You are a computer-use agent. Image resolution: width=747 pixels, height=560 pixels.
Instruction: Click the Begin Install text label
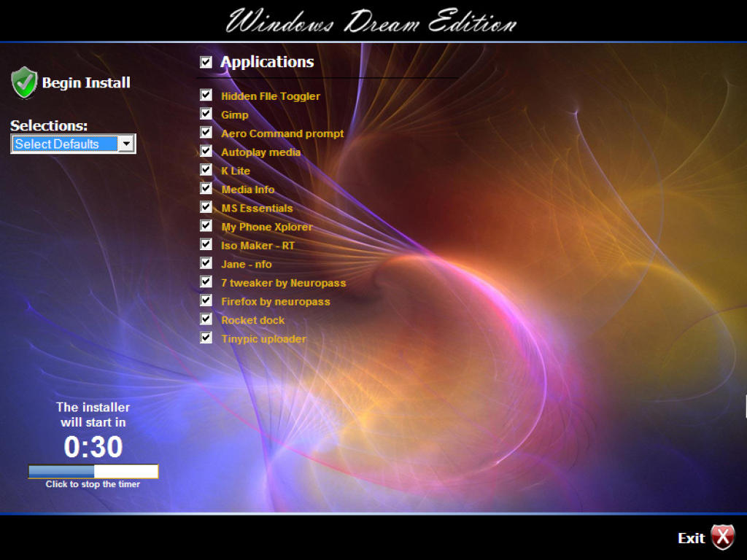click(x=86, y=83)
